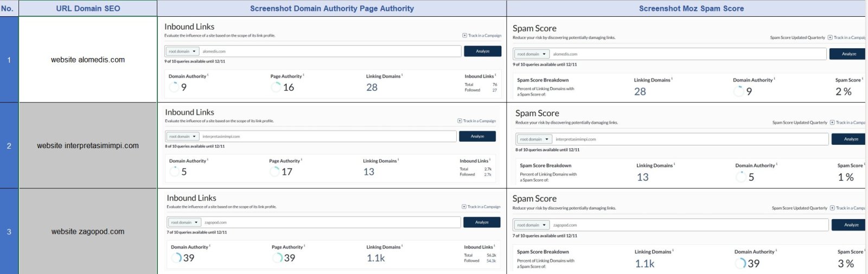Image resolution: width=868 pixels, height=274 pixels.
Task: Click Page Authority 16 gauge for alomedis.com
Action: click(276, 87)
